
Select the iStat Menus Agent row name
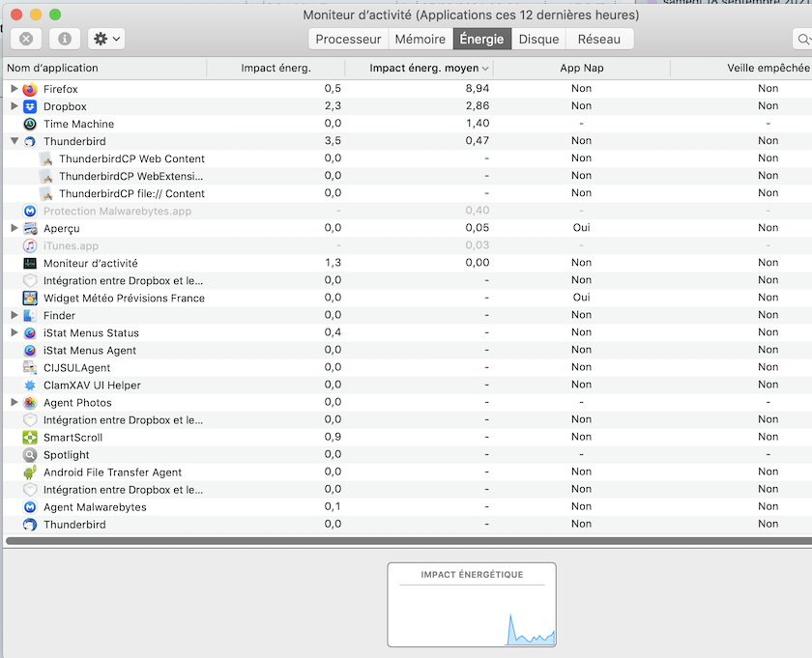click(x=90, y=351)
